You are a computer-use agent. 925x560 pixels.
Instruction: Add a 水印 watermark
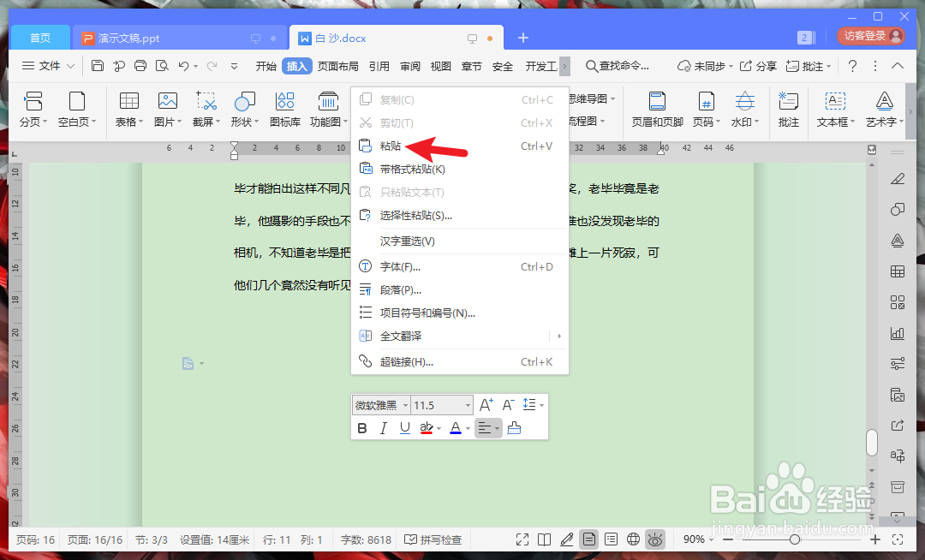(x=745, y=110)
